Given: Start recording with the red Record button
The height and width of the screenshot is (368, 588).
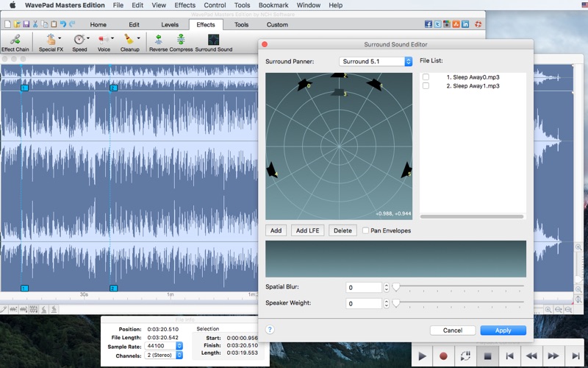Looking at the screenshot, I should click(x=443, y=356).
